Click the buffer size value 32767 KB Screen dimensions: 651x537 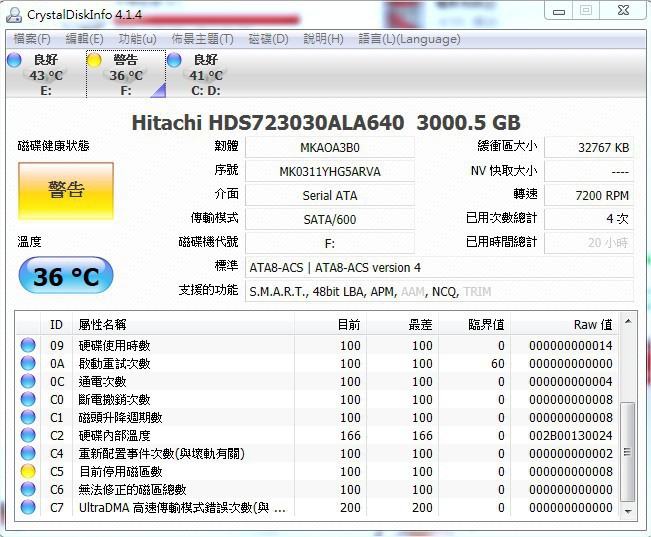(x=589, y=147)
